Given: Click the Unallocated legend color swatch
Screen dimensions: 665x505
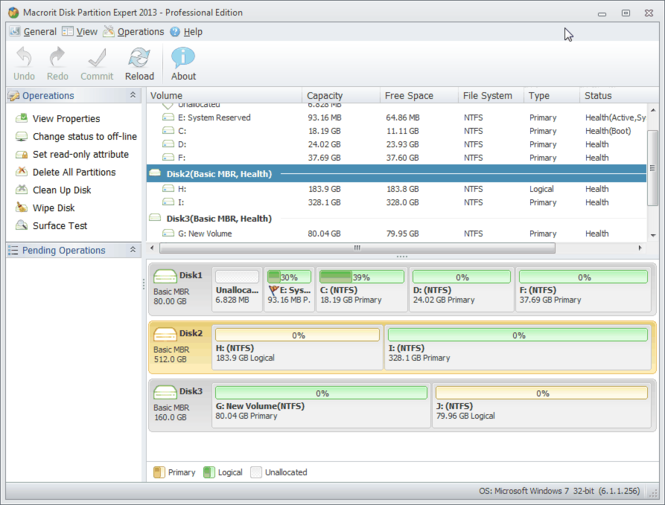Looking at the screenshot, I should 256,472.
